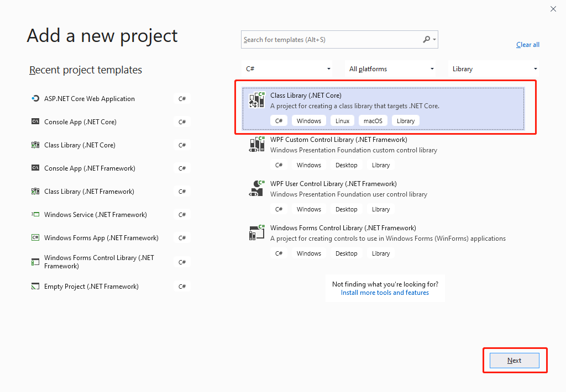Click the recent Class Library (.NET Core) icon
Image resolution: width=566 pixels, height=392 pixels.
(35, 145)
